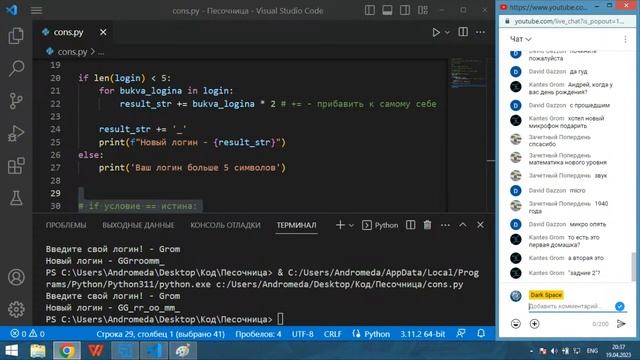Toggle the secondary sidebar layout button

405,10
